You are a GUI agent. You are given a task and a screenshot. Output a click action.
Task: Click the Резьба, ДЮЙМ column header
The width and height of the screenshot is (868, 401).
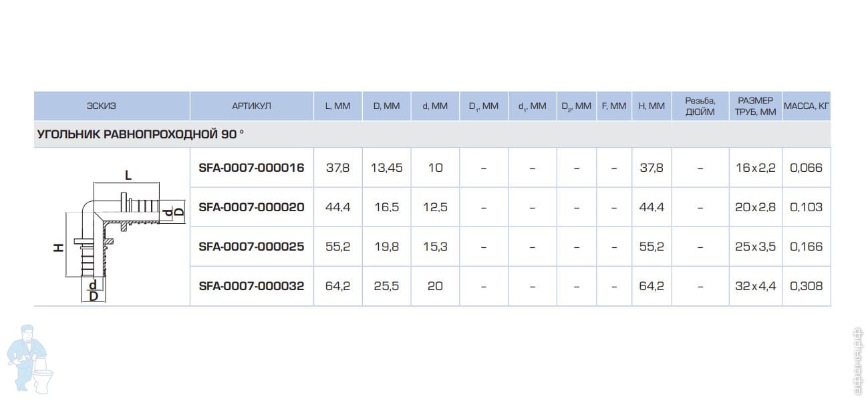click(x=700, y=106)
